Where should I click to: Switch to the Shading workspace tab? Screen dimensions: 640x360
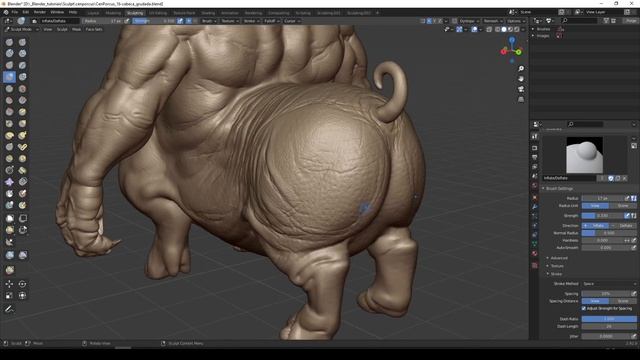point(208,13)
